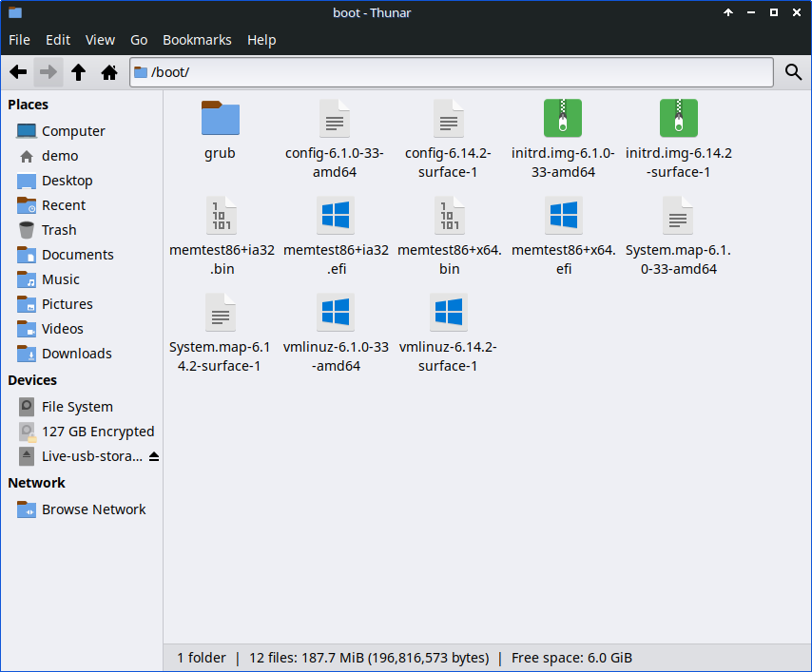Open the home folder via house icon

click(109, 72)
